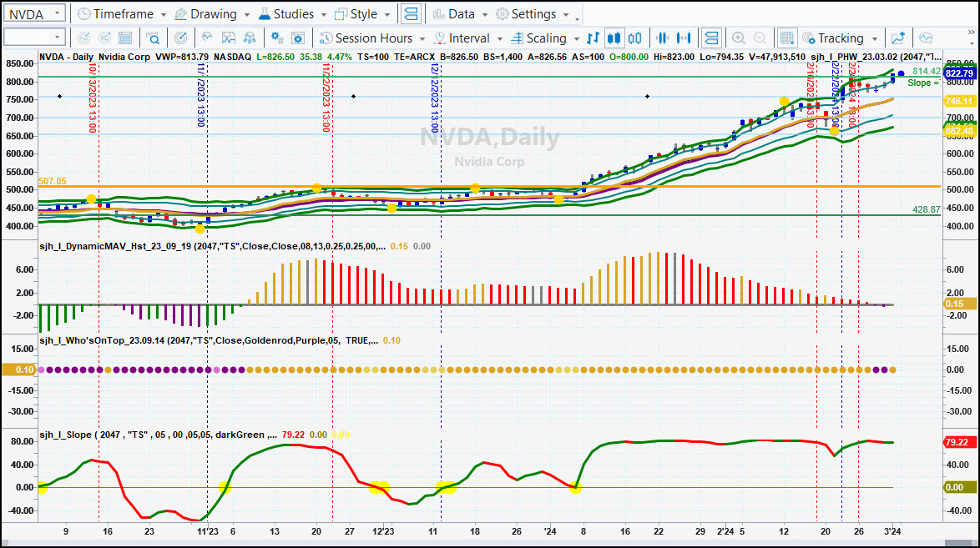The height and width of the screenshot is (548, 980).
Task: Click the compress bar spacing icon
Action: click(663, 38)
